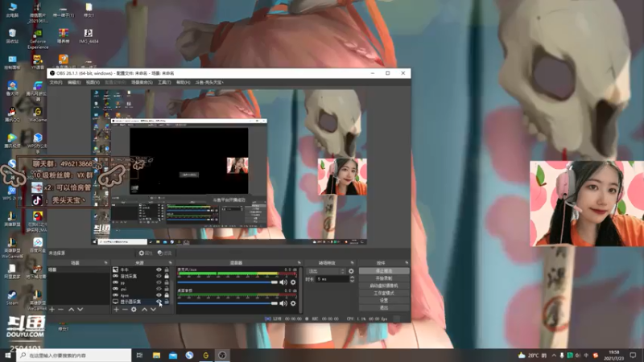Open desktop audio settings gear
The height and width of the screenshot is (362, 644).
click(x=293, y=303)
